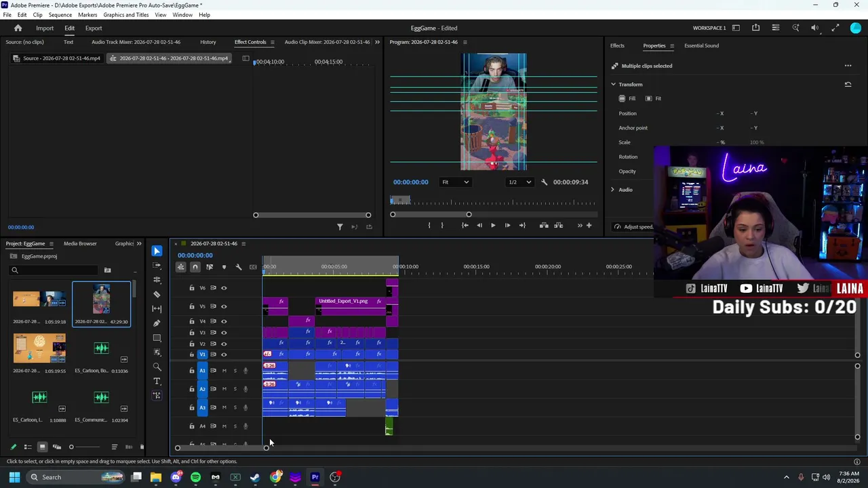Expand the Audio section in Properties
868x488 pixels.
tap(613, 190)
